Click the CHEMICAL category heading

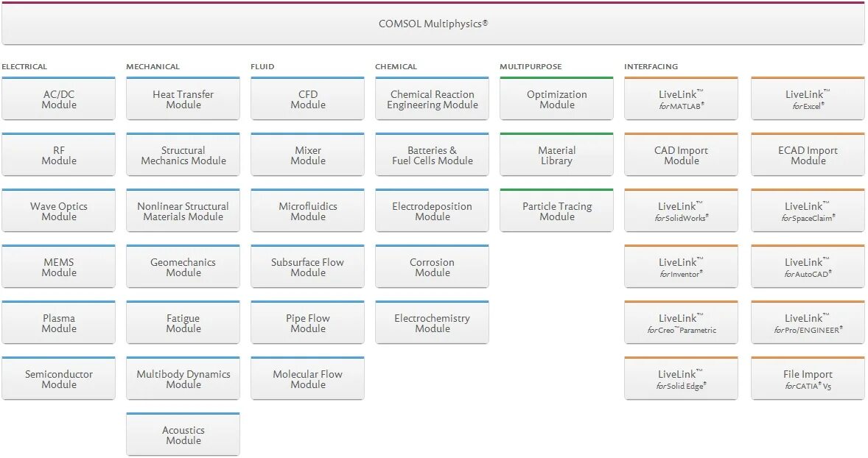(x=396, y=66)
